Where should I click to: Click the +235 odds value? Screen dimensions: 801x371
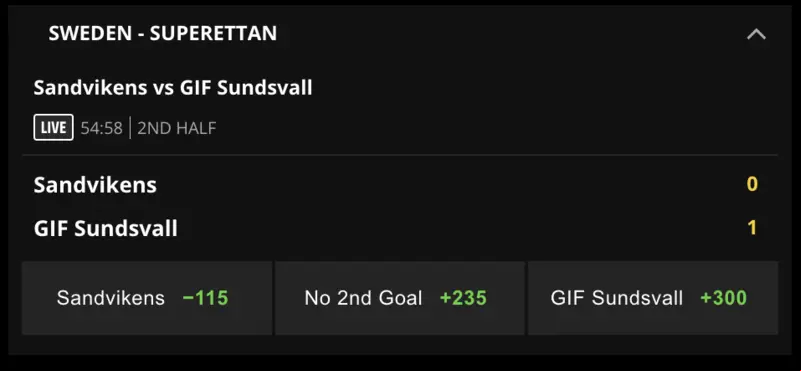463,298
